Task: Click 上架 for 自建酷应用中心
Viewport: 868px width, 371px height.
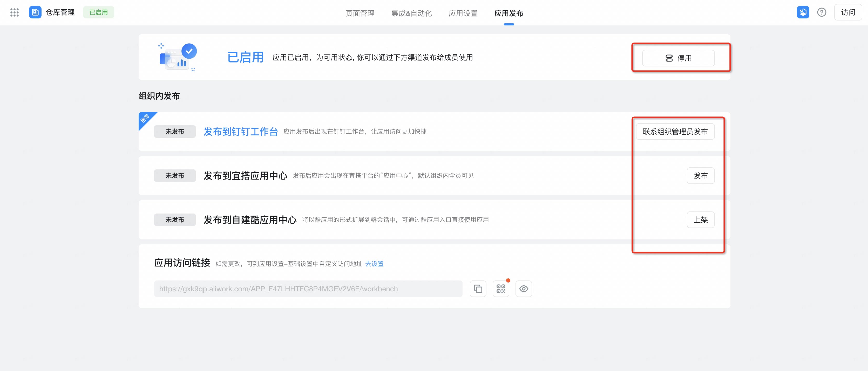Action: point(701,220)
